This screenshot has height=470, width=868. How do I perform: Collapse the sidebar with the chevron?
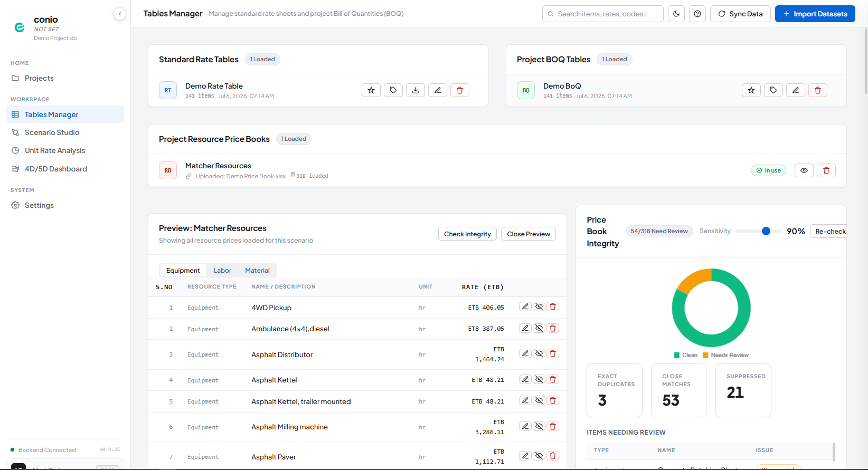click(120, 14)
